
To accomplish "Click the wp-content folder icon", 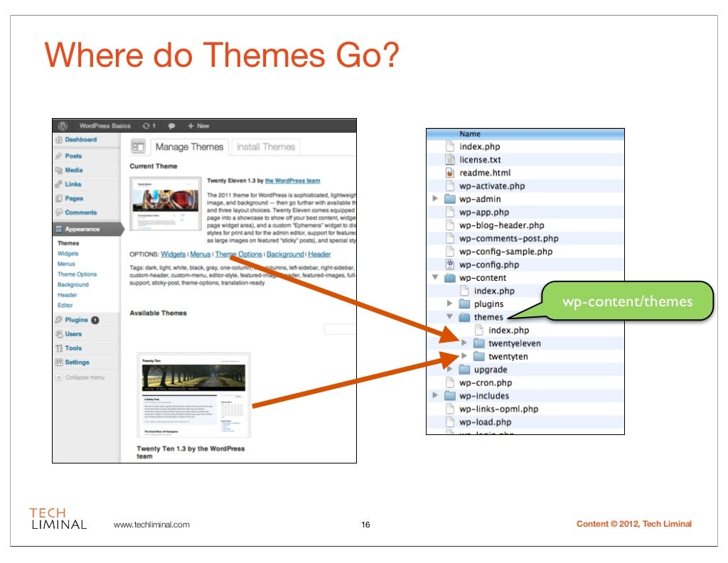I will [450, 277].
